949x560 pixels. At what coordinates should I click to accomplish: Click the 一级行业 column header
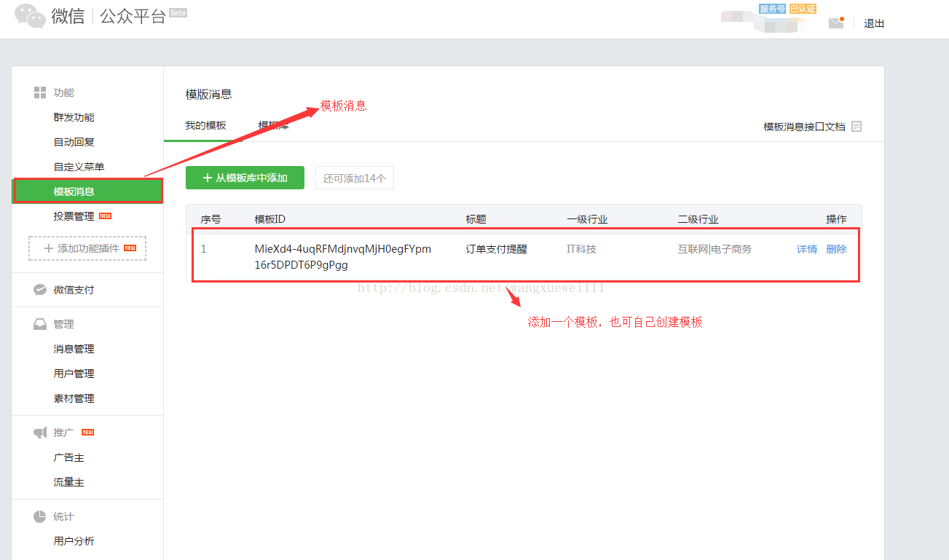[x=587, y=219]
